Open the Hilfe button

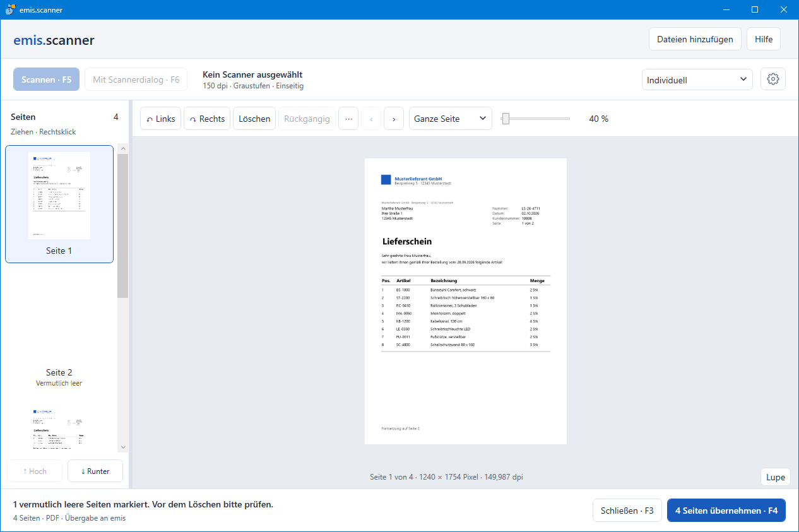pyautogui.click(x=764, y=39)
